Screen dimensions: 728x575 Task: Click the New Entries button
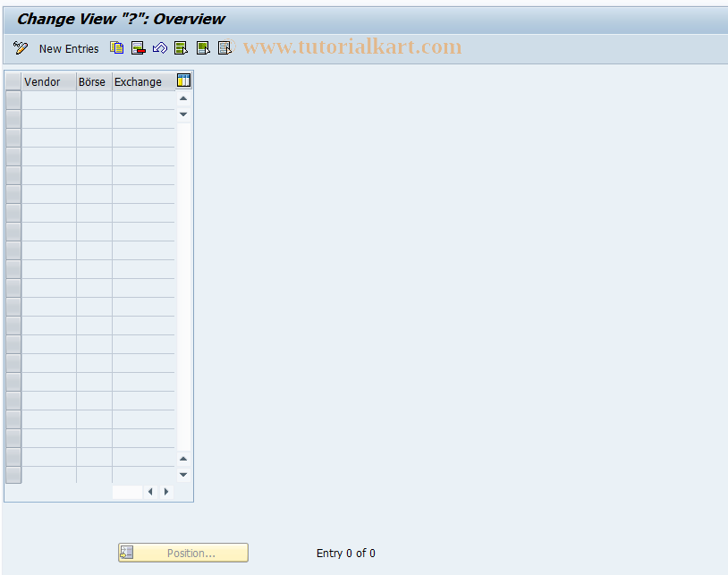tap(69, 48)
